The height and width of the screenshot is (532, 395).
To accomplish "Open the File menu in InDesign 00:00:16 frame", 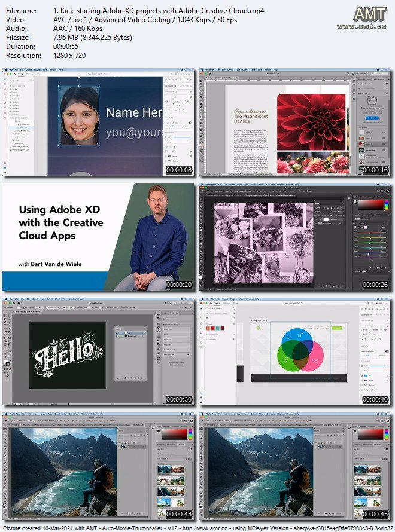I will point(219,69).
